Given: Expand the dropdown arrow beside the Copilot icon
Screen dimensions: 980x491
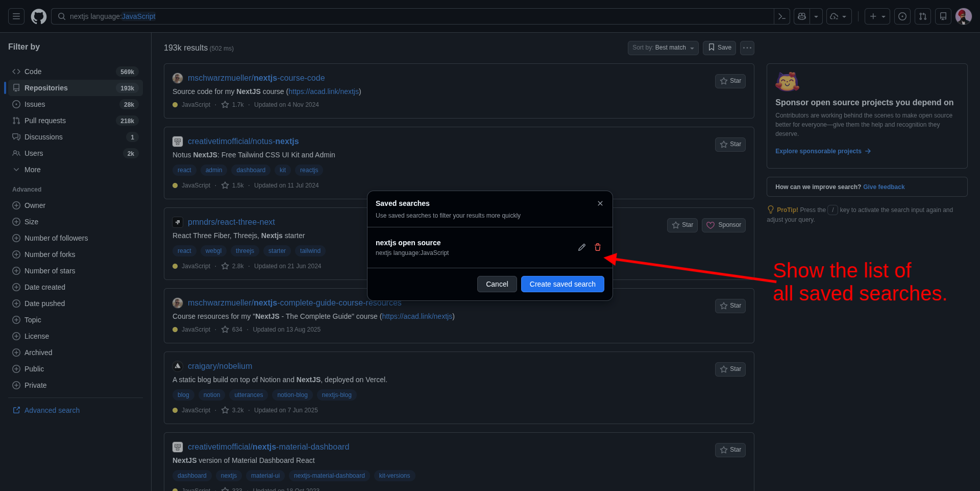Looking at the screenshot, I should (x=816, y=16).
